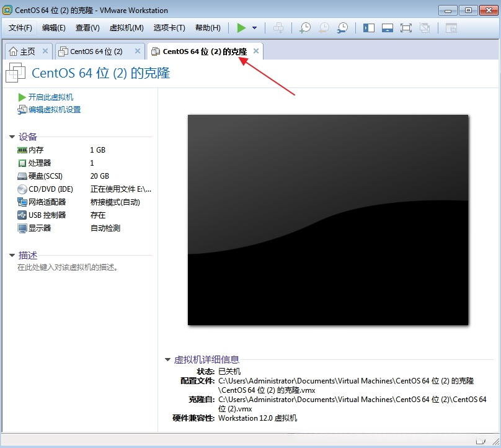The width and height of the screenshot is (501, 448).
Task: Click the send Ctrl+Alt+Del toolbar icon
Action: click(278, 28)
